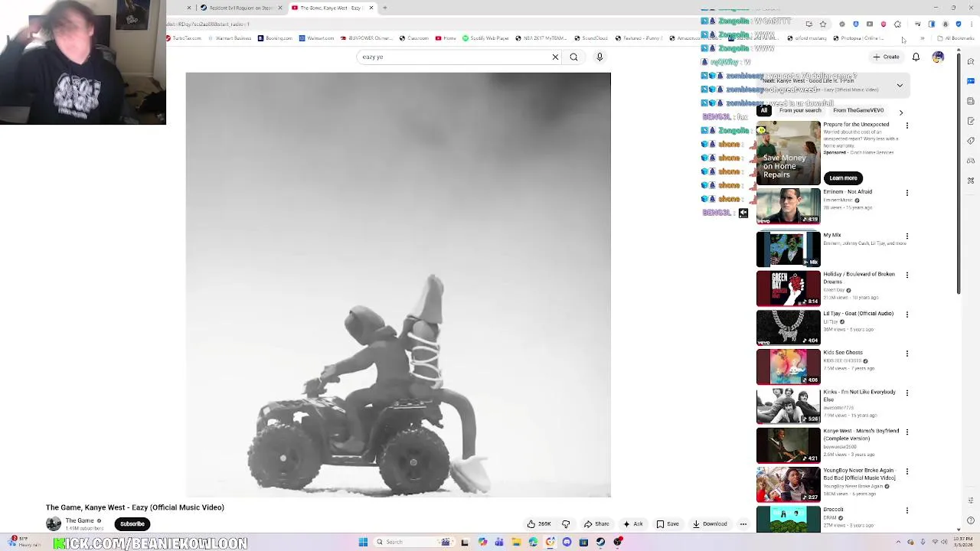The width and height of the screenshot is (980, 551).
Task: Select the 'All' filter chip
Action: tap(763, 110)
